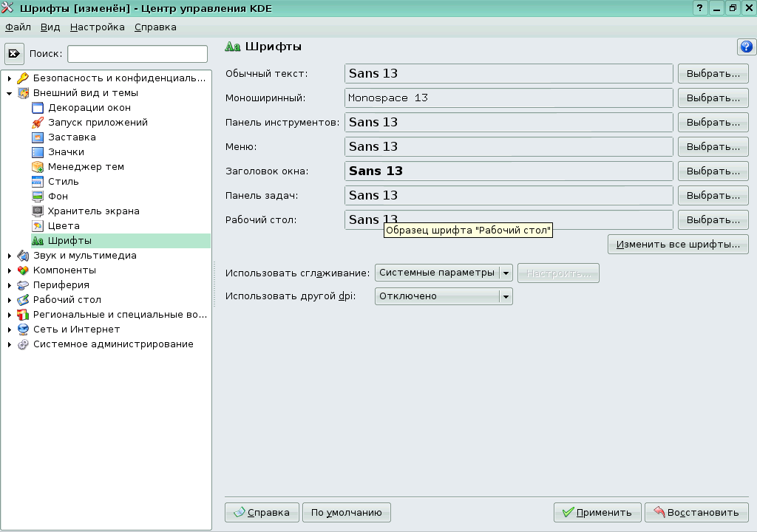Open Запуск приложений settings icon
Screen dimensions: 757x532
pos(38,122)
